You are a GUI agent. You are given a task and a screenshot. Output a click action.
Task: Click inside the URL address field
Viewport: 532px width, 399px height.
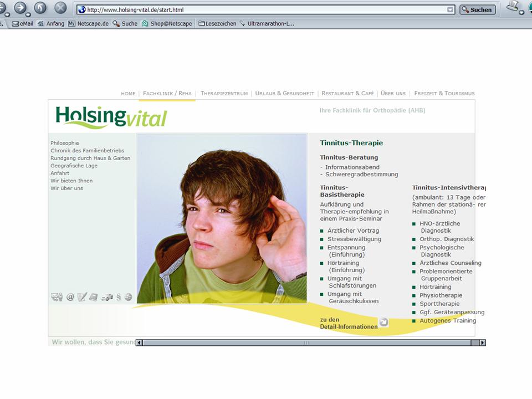(x=266, y=9)
